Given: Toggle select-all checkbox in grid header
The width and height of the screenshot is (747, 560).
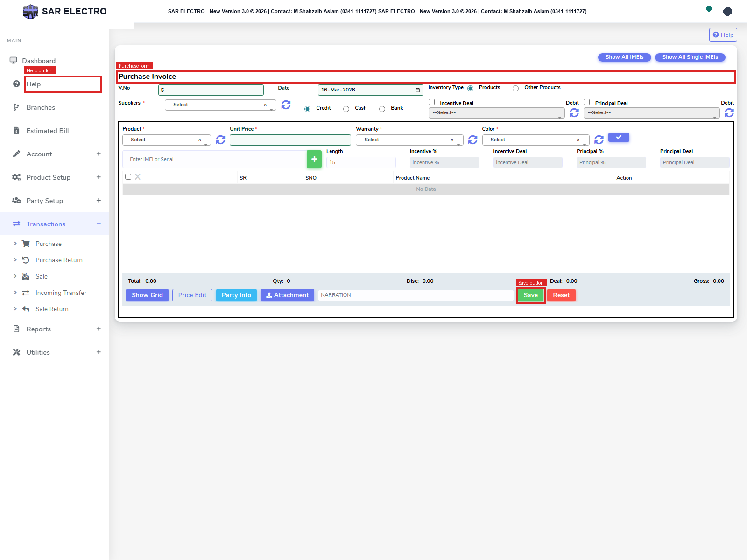Looking at the screenshot, I should pos(128,177).
